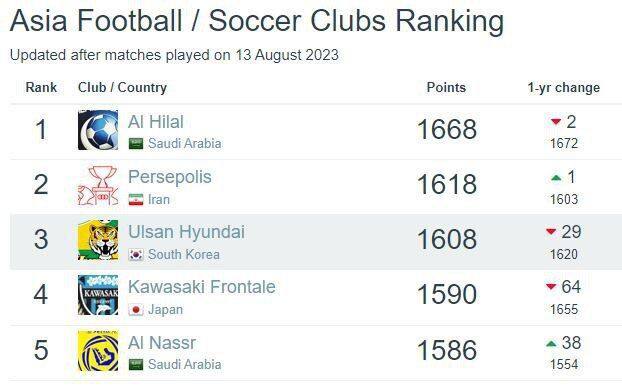Click the Al Hilal club logo
This screenshot has width=622, height=388.
click(x=98, y=130)
